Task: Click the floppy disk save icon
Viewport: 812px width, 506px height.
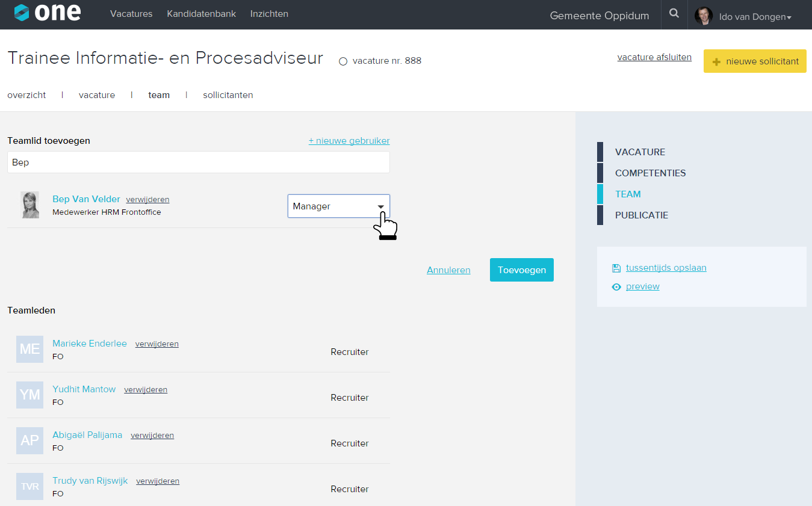Action: pyautogui.click(x=616, y=268)
